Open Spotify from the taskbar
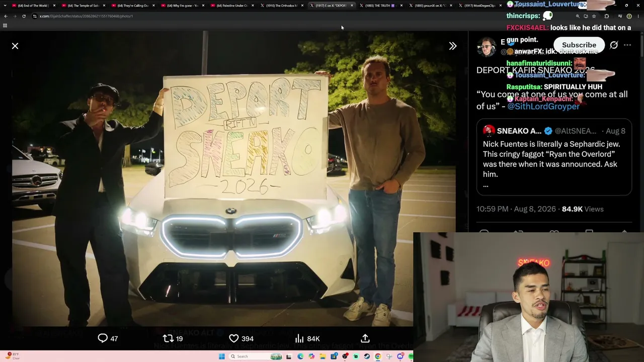The image size is (644, 362). coord(411,356)
